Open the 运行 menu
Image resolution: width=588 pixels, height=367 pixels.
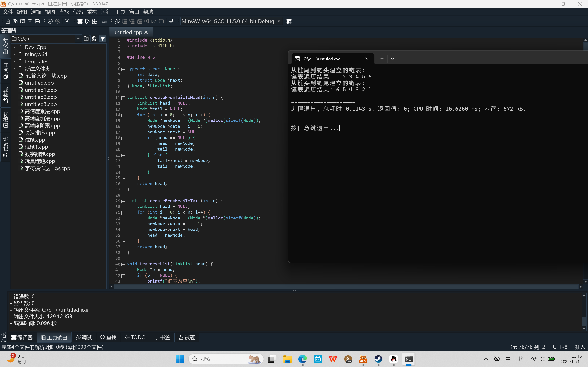click(x=106, y=12)
